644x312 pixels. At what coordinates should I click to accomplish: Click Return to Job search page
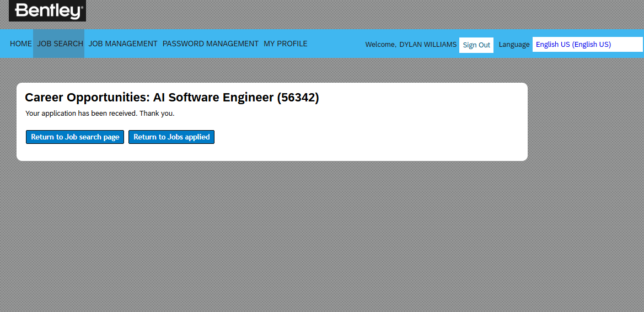tap(75, 137)
